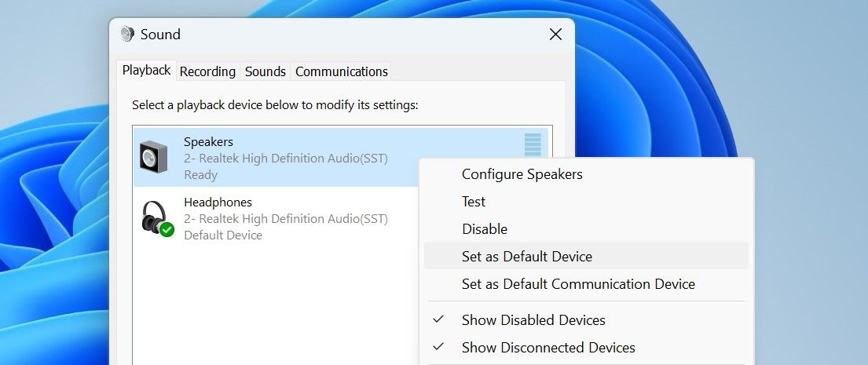Select the Speakers device name text
The width and height of the screenshot is (868, 365).
[x=208, y=142]
